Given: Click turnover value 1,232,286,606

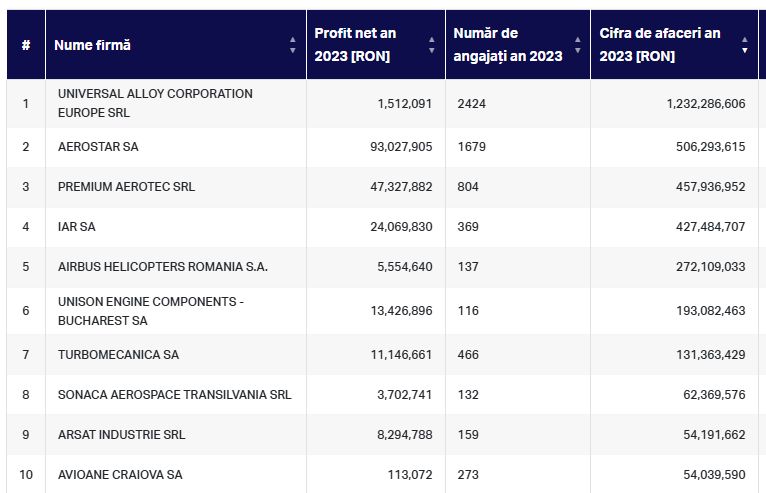Looking at the screenshot, I should [706, 104].
